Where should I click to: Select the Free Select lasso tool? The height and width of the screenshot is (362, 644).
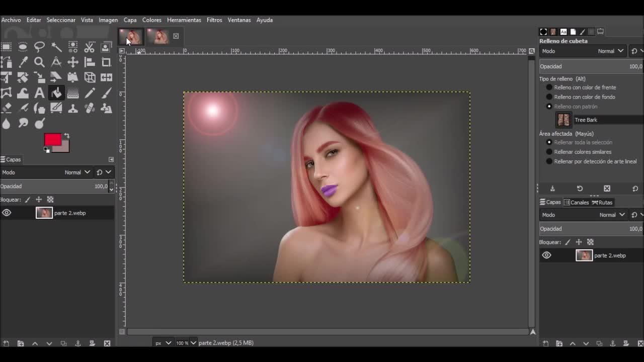click(39, 47)
